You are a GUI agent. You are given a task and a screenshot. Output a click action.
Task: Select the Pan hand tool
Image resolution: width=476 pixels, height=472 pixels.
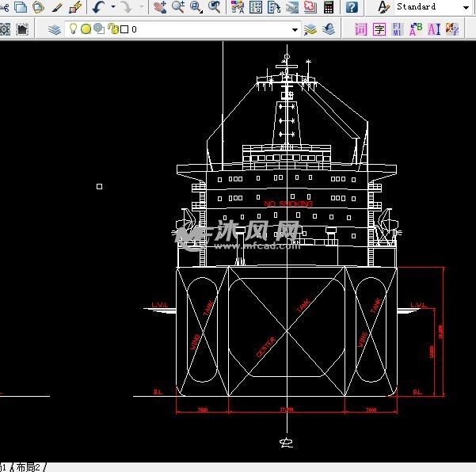tap(160, 7)
